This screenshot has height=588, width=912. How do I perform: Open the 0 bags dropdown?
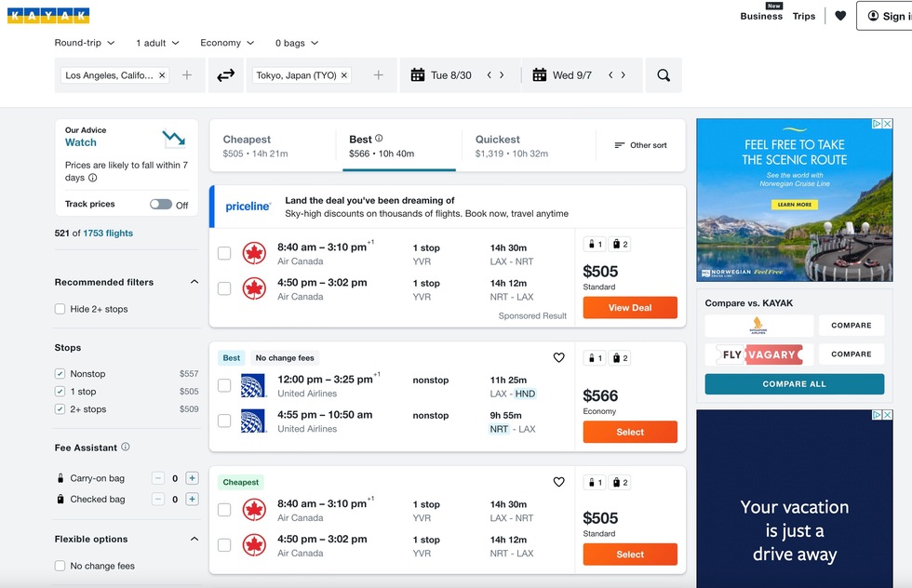tap(297, 43)
